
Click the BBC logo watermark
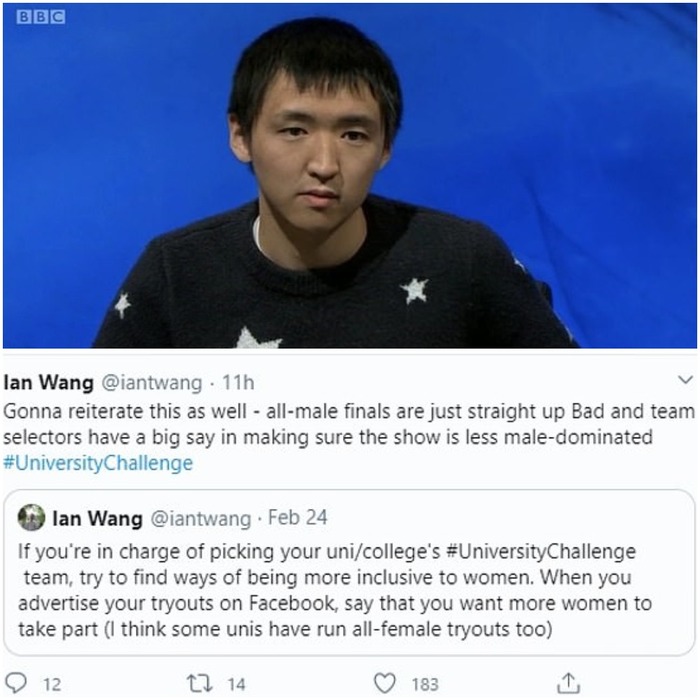41,17
